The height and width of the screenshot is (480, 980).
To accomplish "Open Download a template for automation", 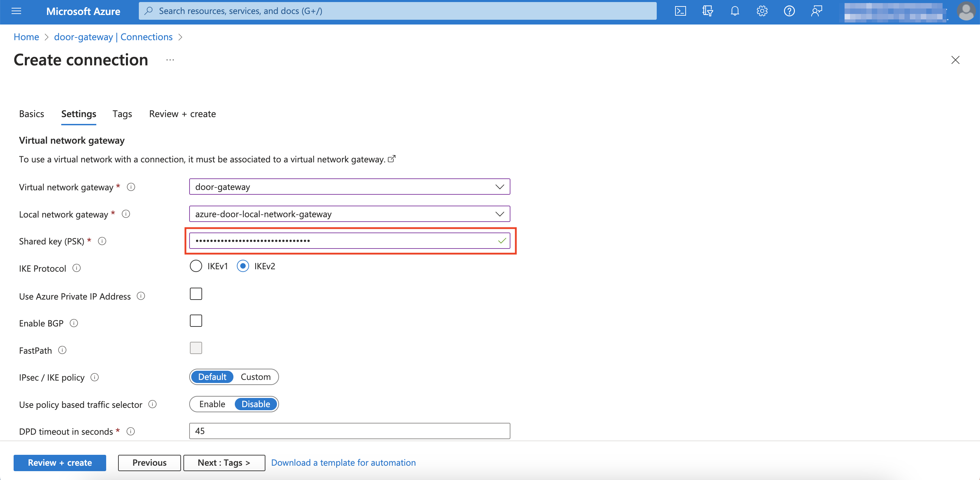I will 343,463.
